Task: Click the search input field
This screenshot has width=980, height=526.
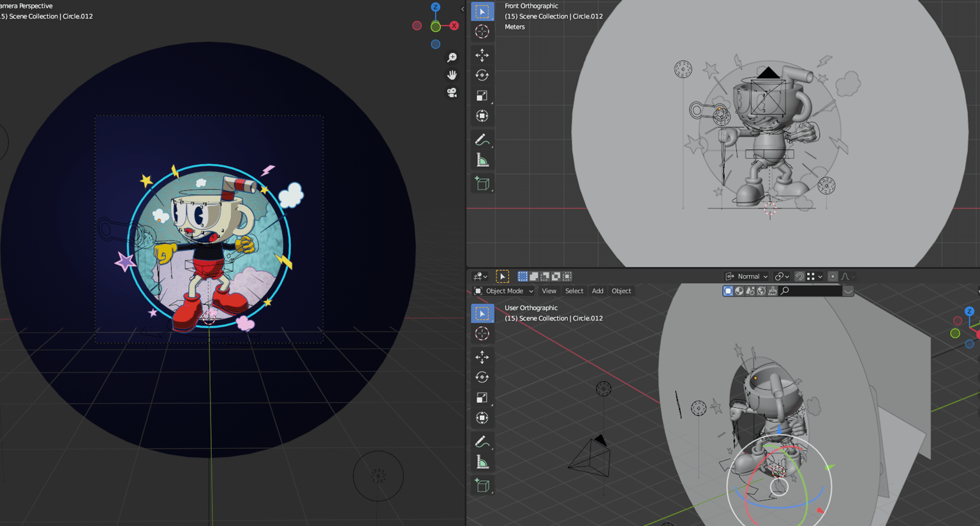Action: click(x=810, y=291)
